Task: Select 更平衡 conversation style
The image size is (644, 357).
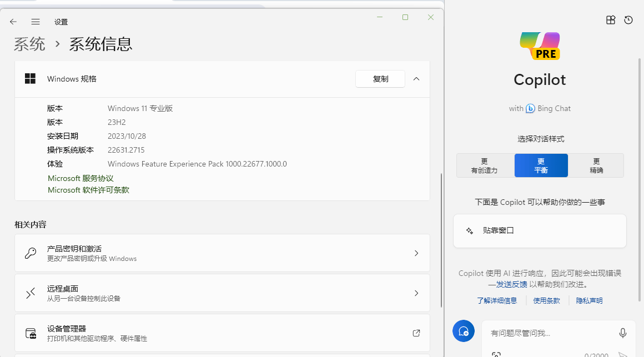Action: 541,165
